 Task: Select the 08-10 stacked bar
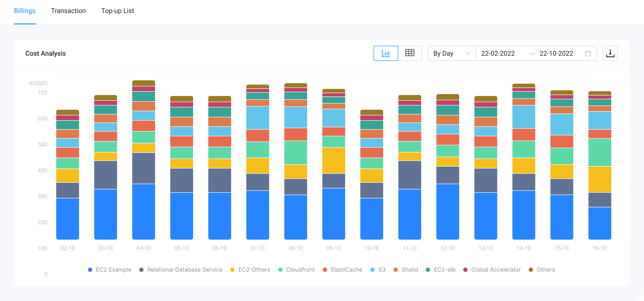pyautogui.click(x=296, y=161)
